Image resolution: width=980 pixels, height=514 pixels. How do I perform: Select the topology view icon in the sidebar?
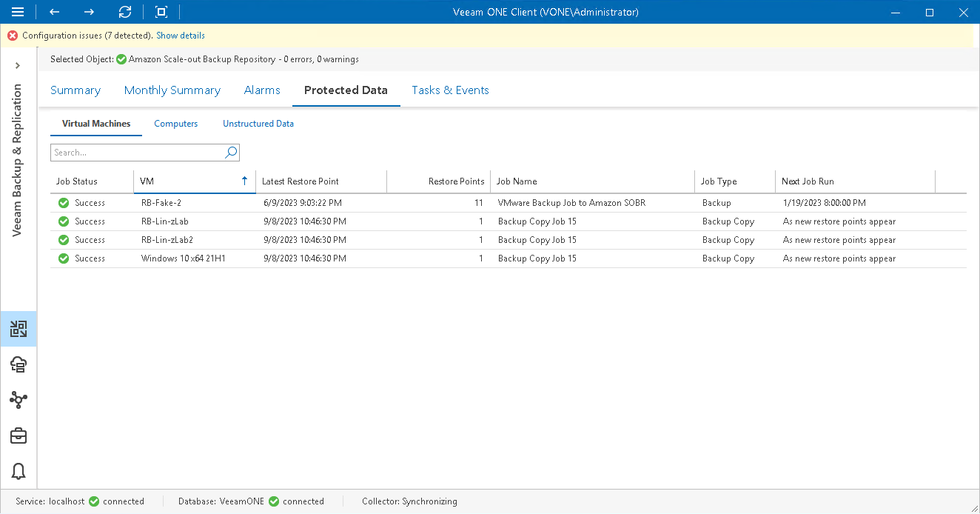(x=18, y=400)
